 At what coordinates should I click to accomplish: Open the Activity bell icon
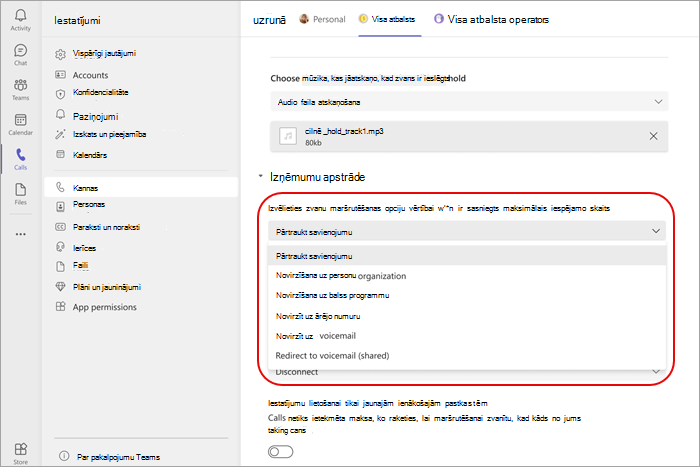[x=21, y=16]
